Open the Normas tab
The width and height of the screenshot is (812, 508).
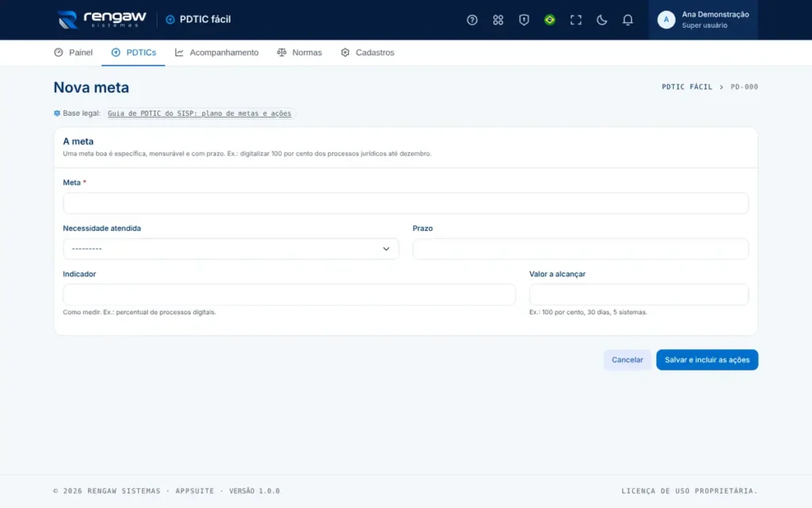(x=299, y=52)
